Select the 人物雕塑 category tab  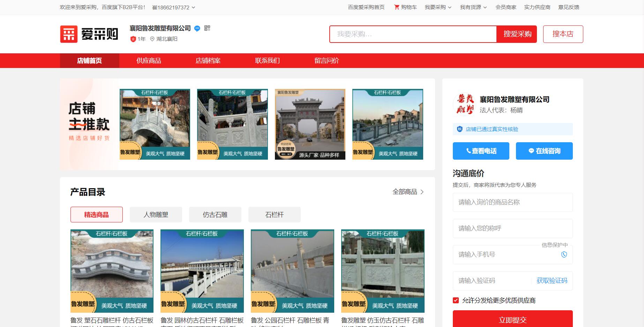click(156, 215)
